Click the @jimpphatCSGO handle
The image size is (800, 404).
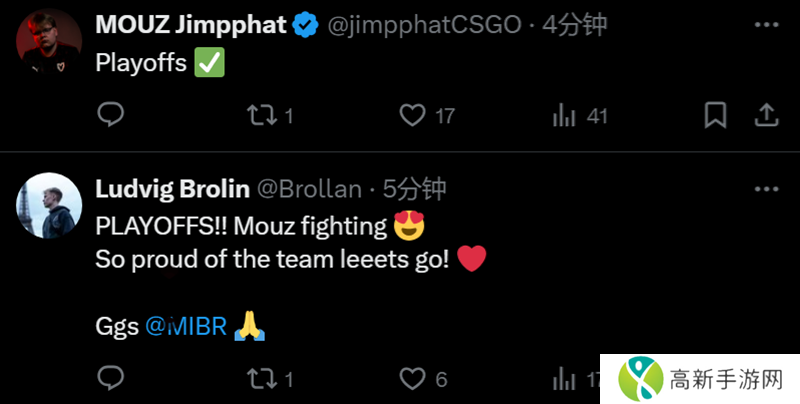tap(424, 26)
